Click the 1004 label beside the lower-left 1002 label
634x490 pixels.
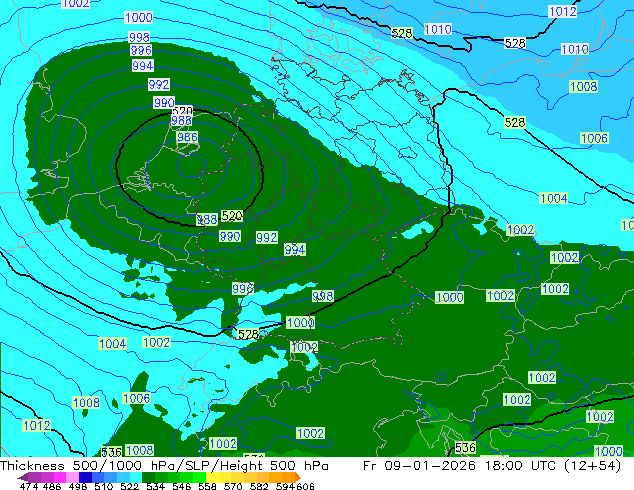[112, 344]
